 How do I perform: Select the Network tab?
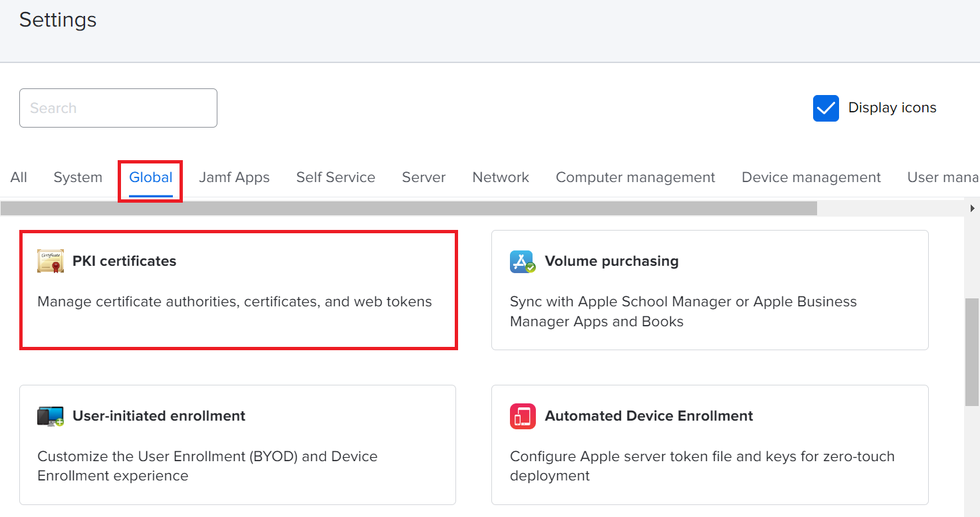(501, 177)
